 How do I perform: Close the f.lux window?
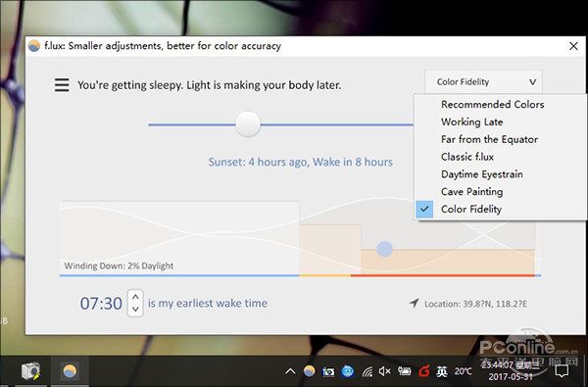[573, 46]
